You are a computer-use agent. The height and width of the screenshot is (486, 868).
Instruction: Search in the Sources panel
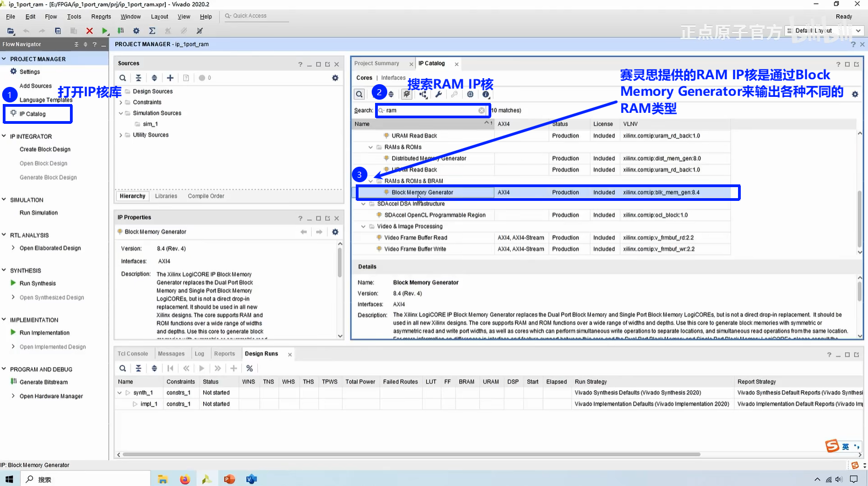coord(123,78)
